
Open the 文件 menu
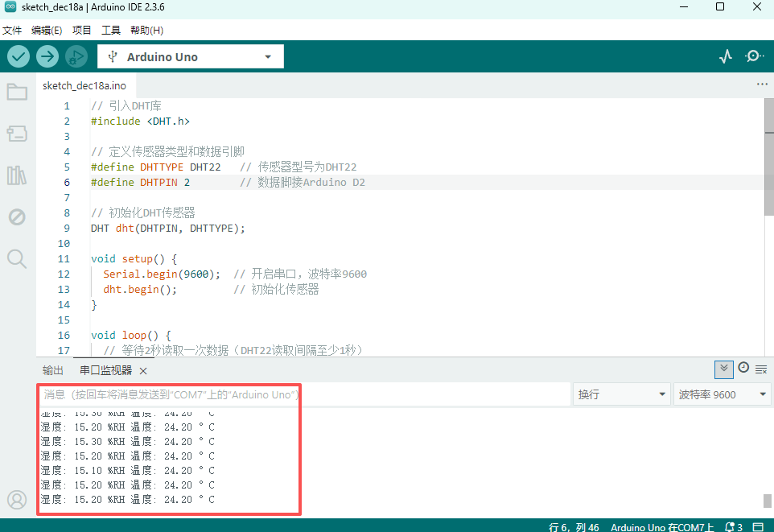[12, 31]
